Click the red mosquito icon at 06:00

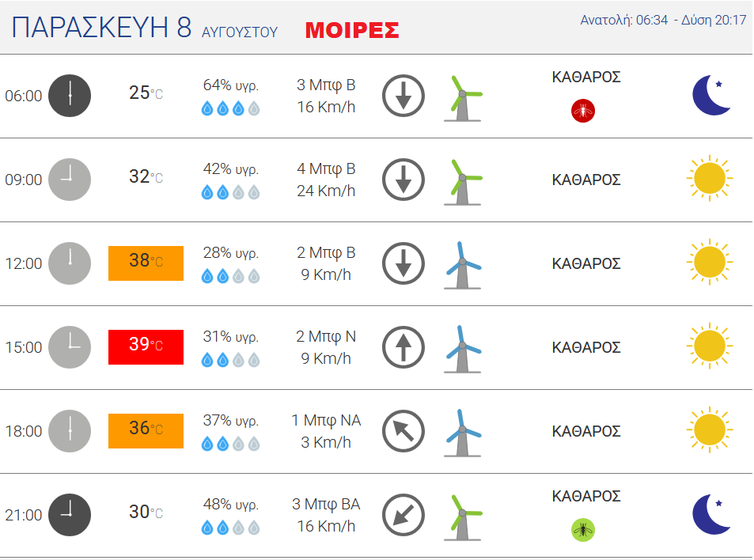point(583,111)
